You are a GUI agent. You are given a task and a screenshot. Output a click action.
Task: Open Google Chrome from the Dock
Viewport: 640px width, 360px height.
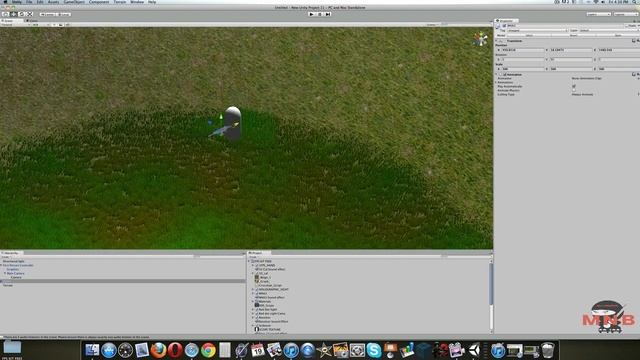(208, 350)
